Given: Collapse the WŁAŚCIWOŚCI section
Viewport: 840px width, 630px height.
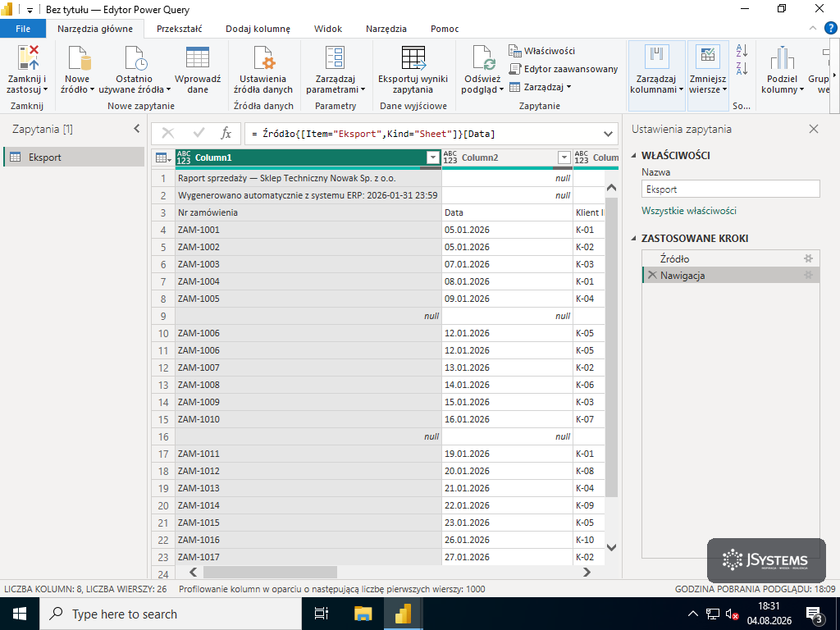Looking at the screenshot, I should point(634,155).
